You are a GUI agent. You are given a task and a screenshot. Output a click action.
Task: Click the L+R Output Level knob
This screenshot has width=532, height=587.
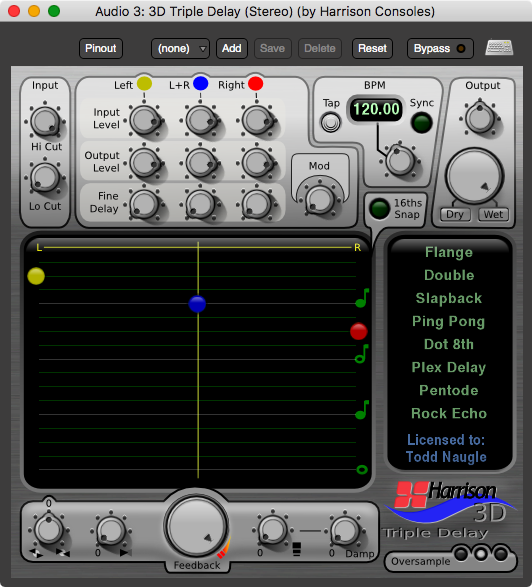(x=201, y=163)
